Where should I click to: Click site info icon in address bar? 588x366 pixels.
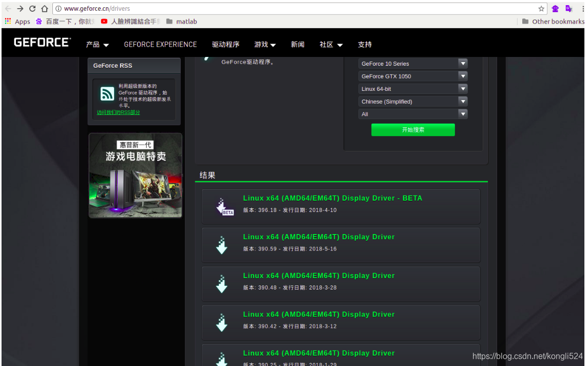tap(59, 9)
